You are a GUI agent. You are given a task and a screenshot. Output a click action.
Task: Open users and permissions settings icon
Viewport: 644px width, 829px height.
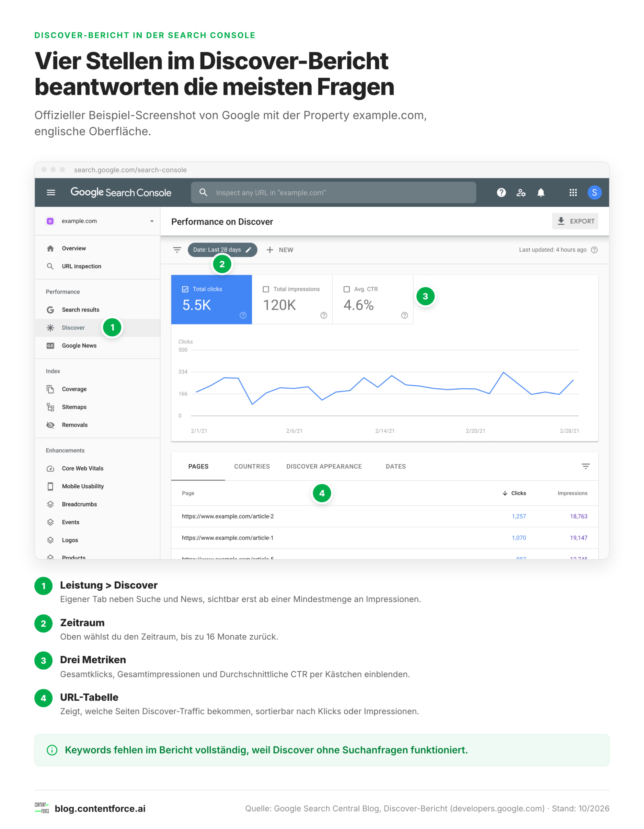(521, 192)
